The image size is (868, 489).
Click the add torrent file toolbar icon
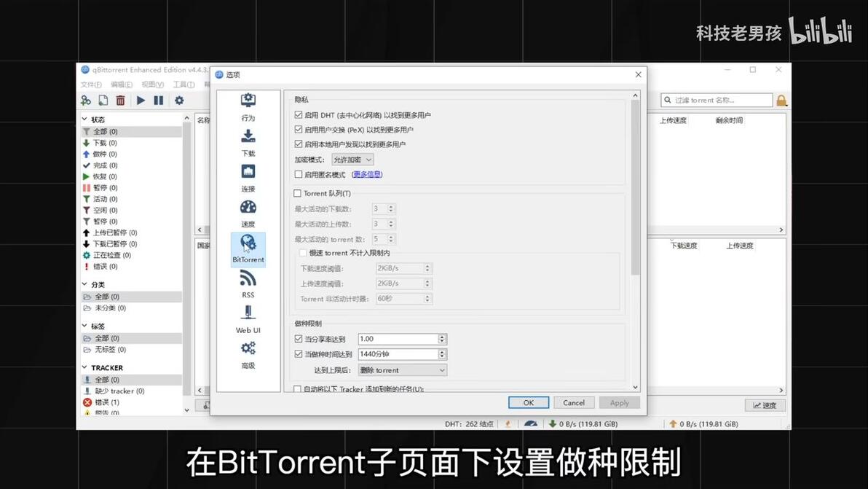103,101
